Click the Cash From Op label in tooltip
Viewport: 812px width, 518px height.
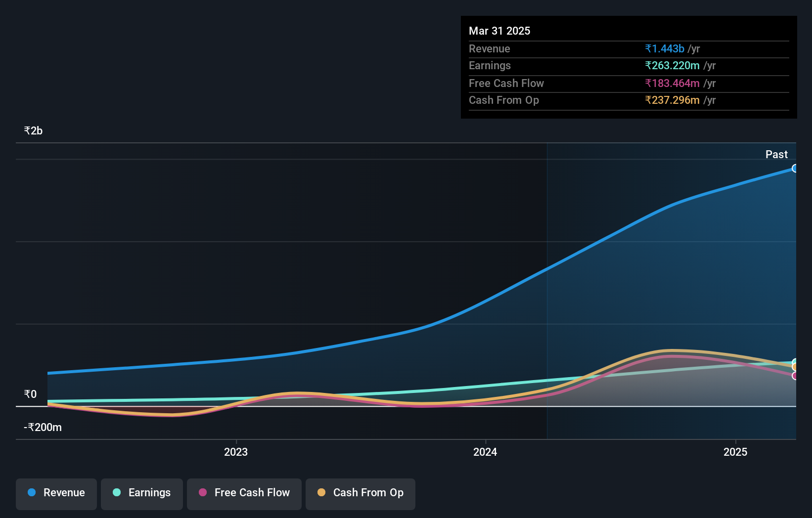click(x=504, y=100)
